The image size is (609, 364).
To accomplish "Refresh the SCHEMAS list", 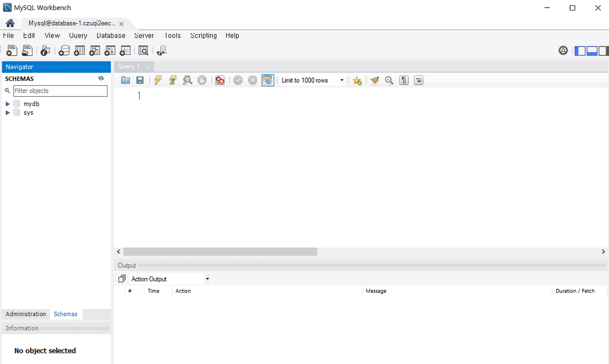I will [x=101, y=79].
